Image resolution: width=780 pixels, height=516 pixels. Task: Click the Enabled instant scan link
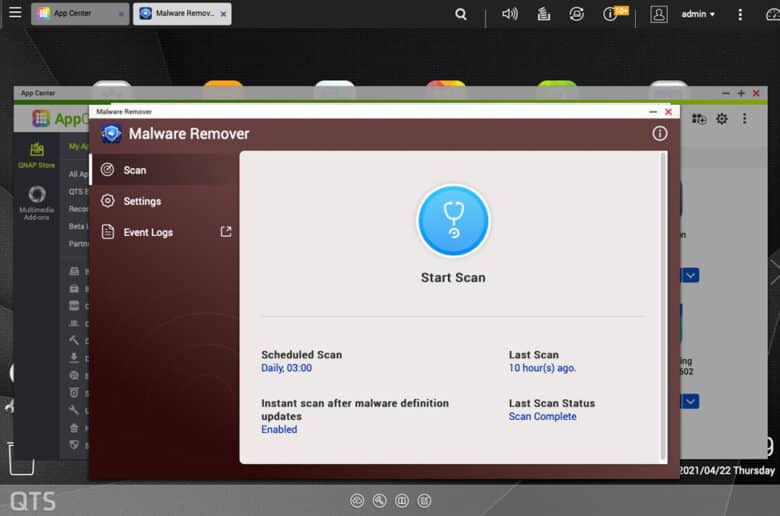[x=279, y=429]
